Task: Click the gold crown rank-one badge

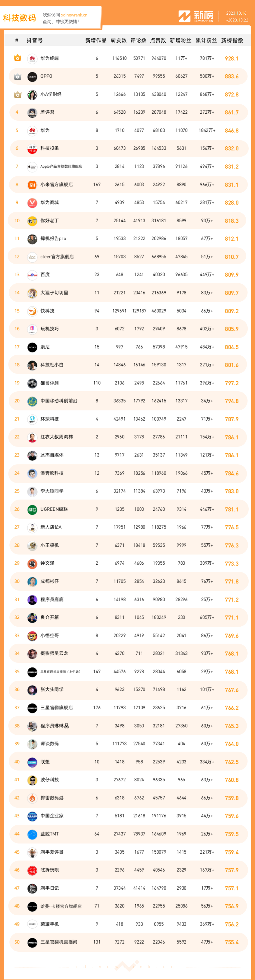Action: click(17, 58)
